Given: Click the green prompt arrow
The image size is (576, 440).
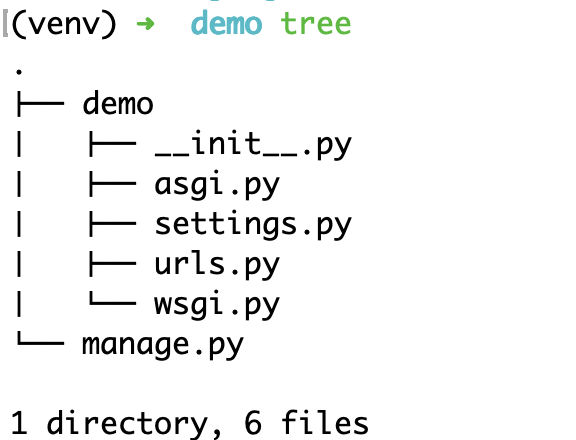Looking at the screenshot, I should tap(145, 24).
